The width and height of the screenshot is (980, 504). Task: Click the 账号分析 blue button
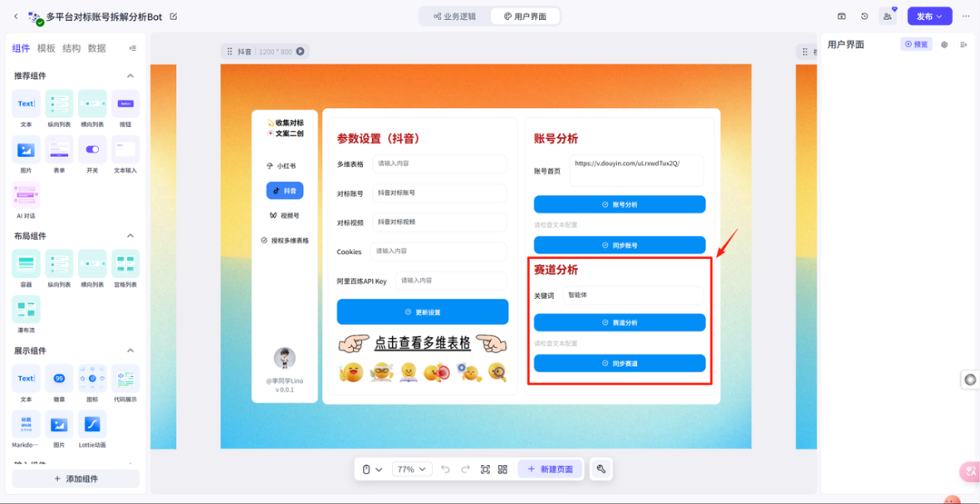[620, 204]
